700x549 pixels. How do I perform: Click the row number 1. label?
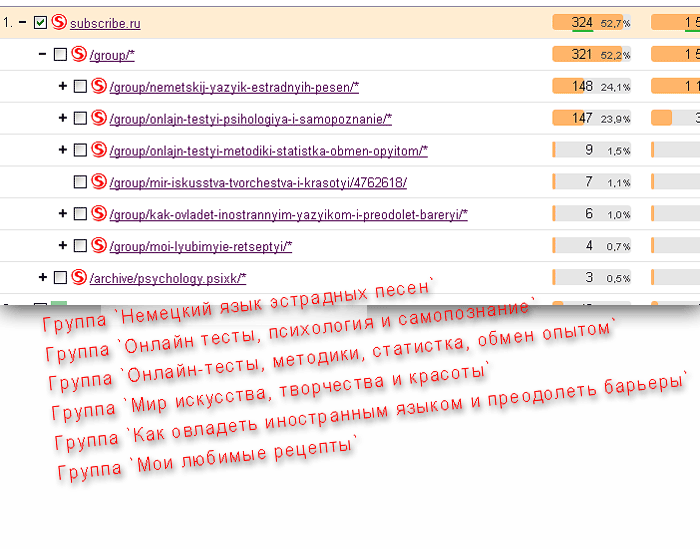7,22
